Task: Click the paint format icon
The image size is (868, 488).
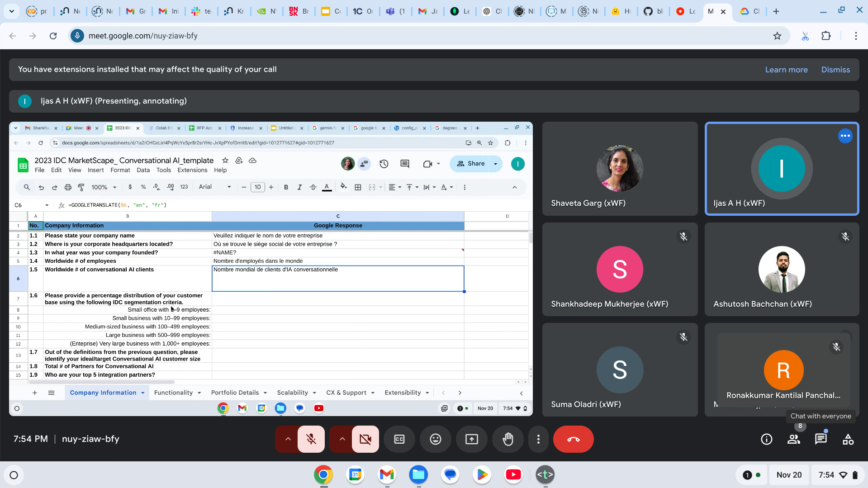Action: tap(81, 187)
